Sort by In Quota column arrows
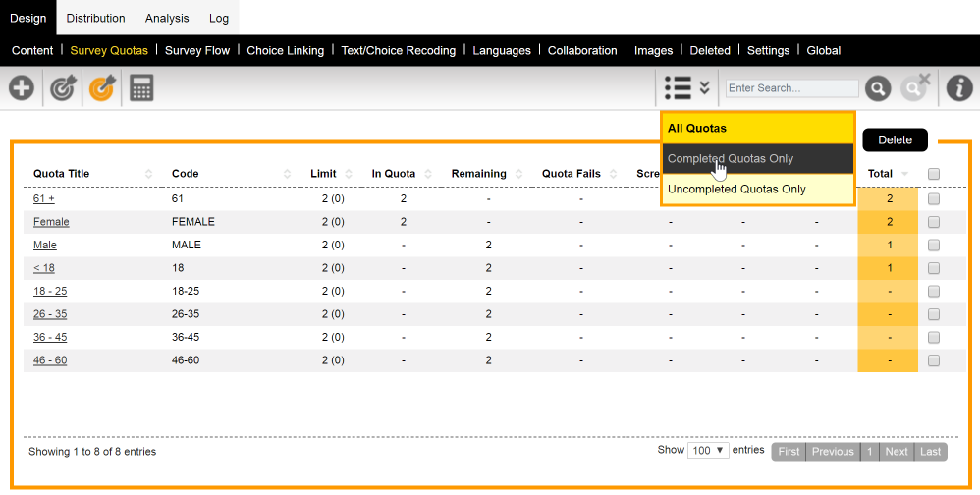The image size is (980, 495). coord(428,174)
